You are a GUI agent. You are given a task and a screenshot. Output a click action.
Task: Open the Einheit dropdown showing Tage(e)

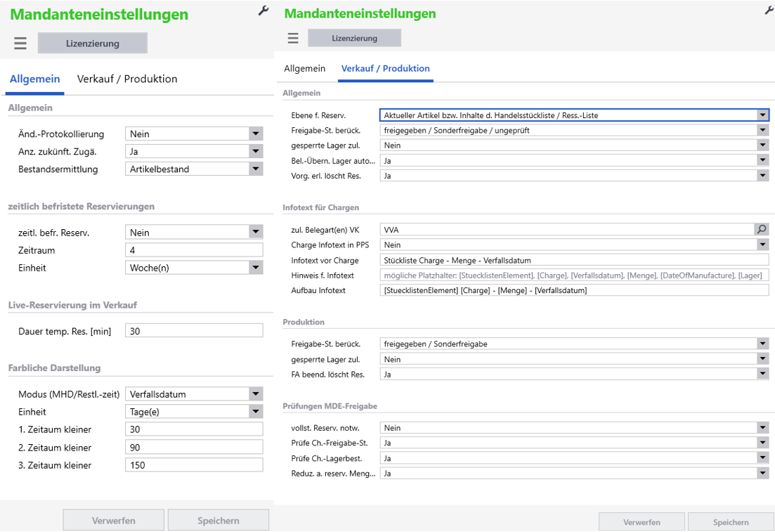pos(256,411)
